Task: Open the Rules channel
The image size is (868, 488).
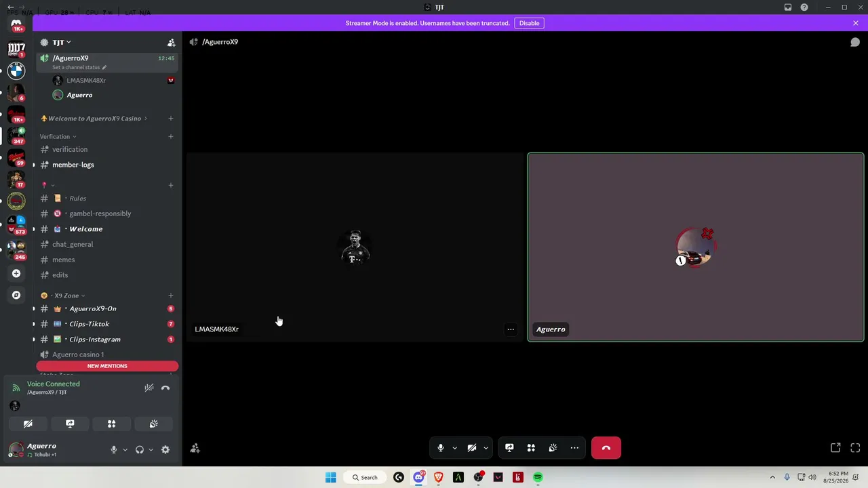Action: (x=106, y=199)
